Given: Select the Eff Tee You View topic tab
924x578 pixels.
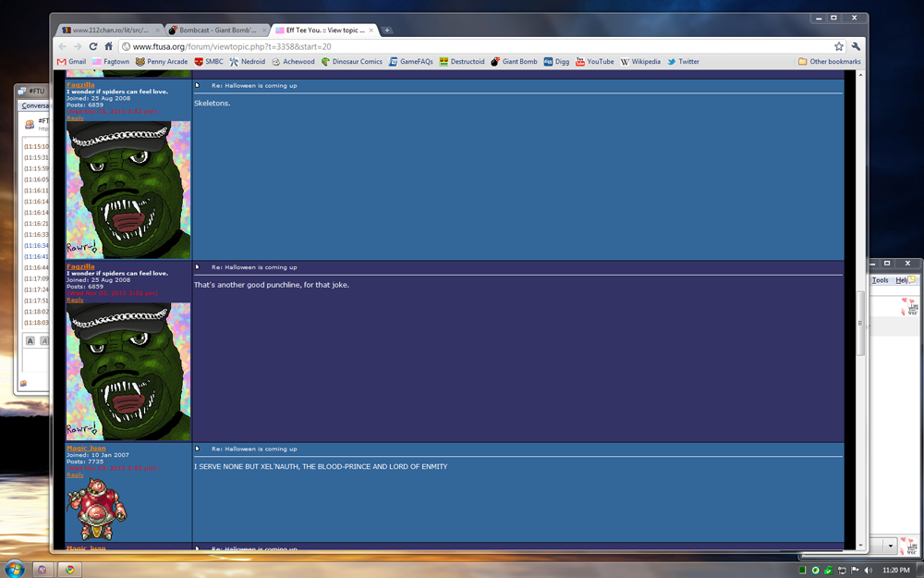Looking at the screenshot, I should pyautogui.click(x=324, y=31).
